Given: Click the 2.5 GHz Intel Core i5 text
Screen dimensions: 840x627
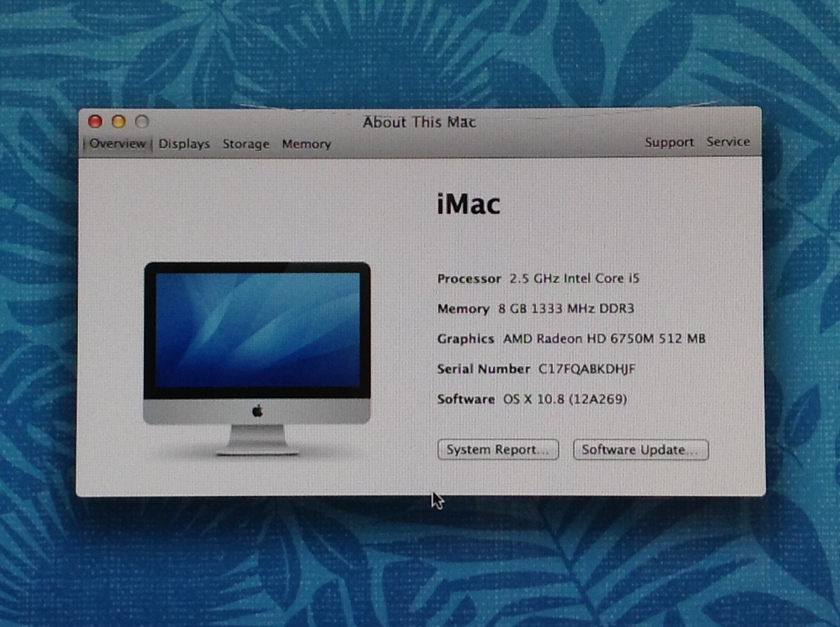Looking at the screenshot, I should pos(574,278).
